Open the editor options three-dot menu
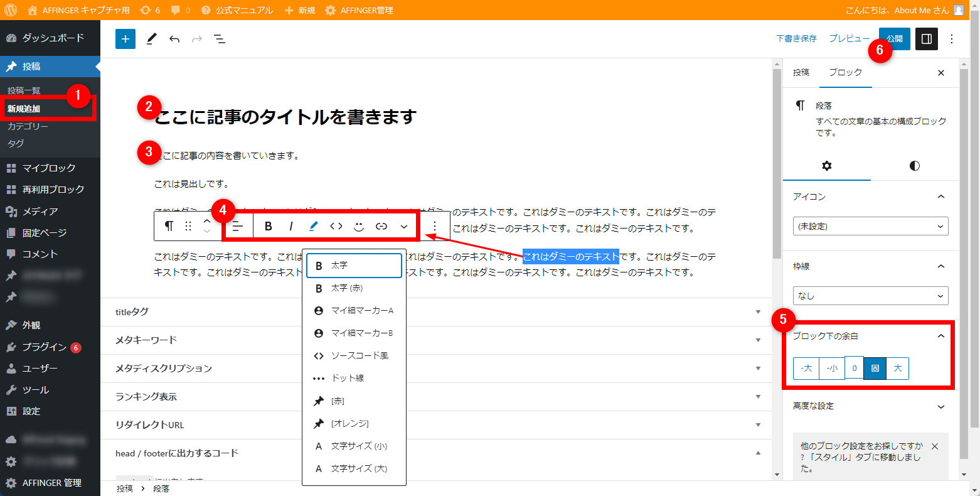The image size is (980, 496). (x=952, y=39)
